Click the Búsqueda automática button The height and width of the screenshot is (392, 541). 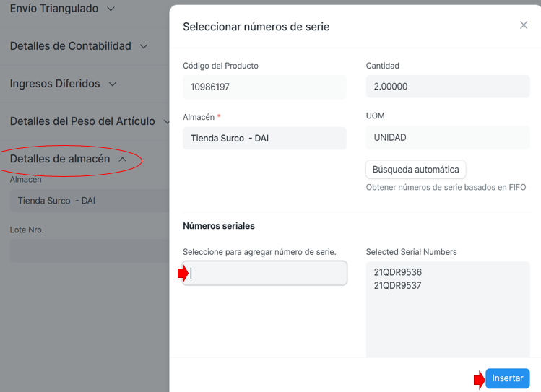click(x=415, y=170)
